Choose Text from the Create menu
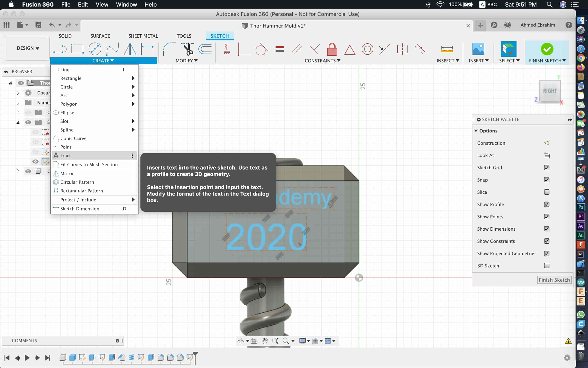The height and width of the screenshot is (368, 588). coord(94,156)
